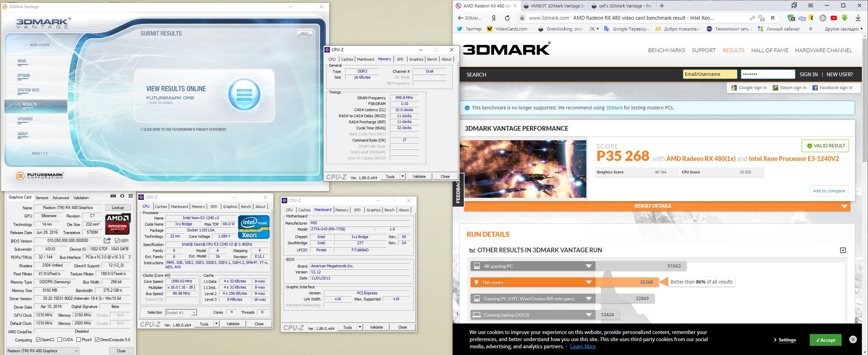Expand the Result Details orange bar
The width and height of the screenshot is (868, 355).
657,206
